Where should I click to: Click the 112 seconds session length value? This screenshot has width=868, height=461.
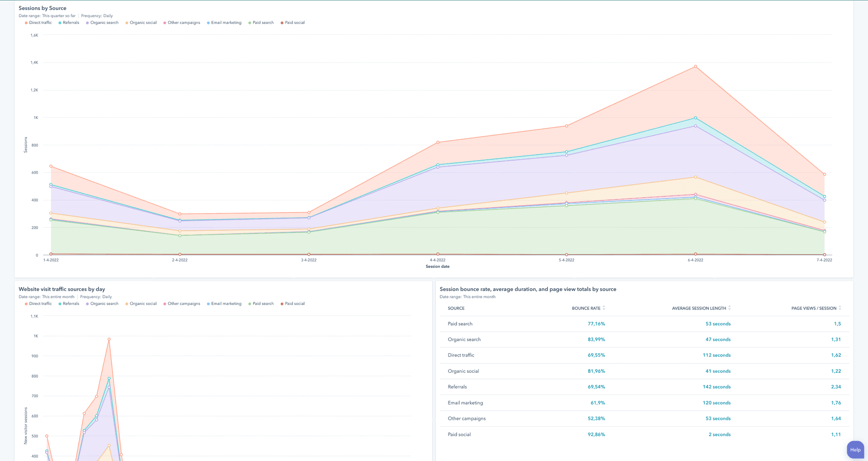717,356
